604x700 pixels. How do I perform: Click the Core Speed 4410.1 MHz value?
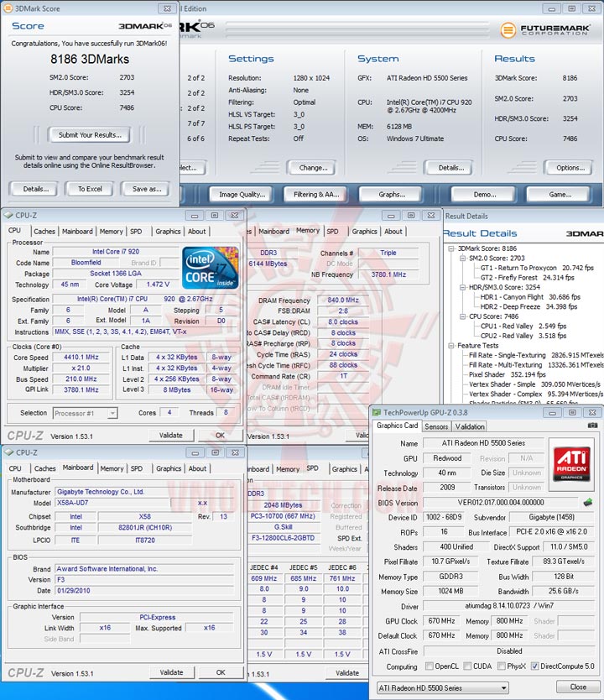[81, 358]
